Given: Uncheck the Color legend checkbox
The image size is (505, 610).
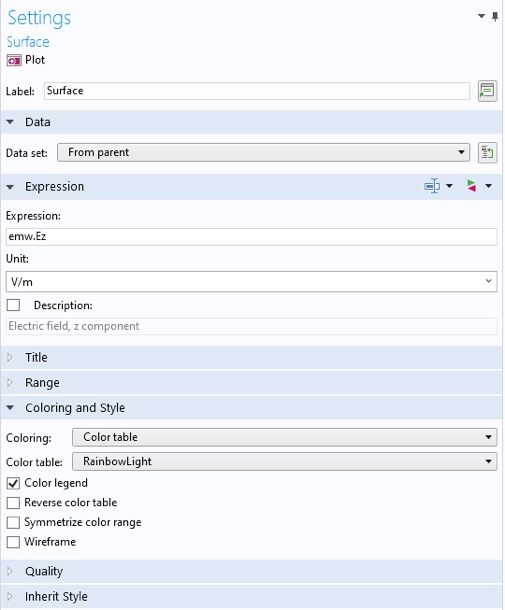Looking at the screenshot, I should [x=13, y=484].
